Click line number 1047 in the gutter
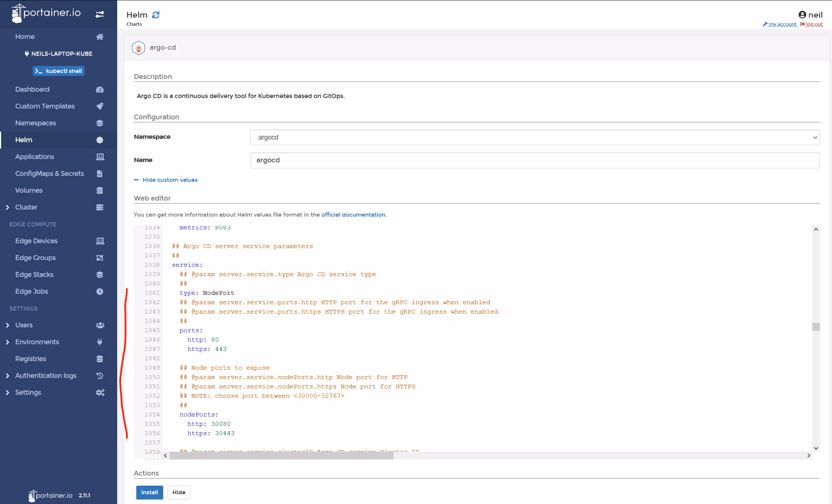832x504 pixels. point(152,349)
